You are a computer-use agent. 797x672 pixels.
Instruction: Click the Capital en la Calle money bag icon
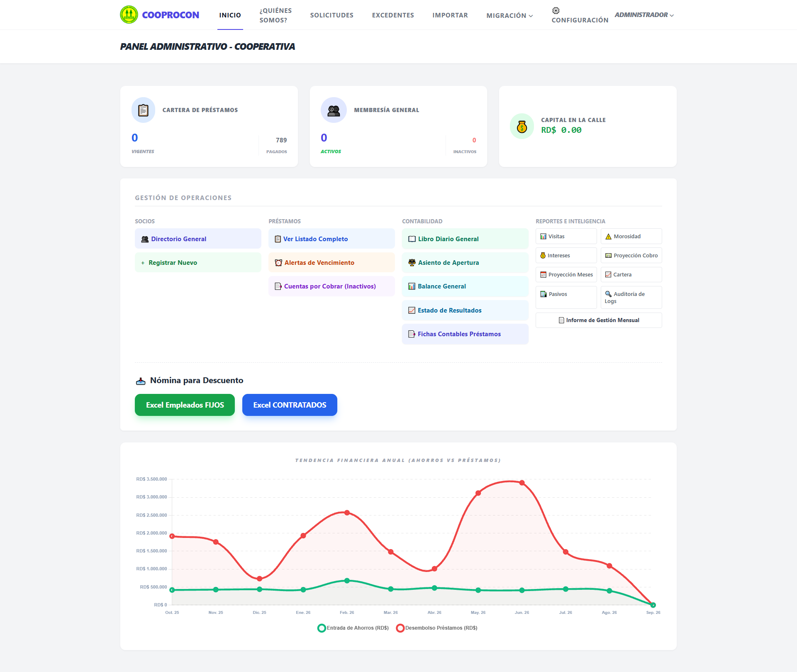point(522,126)
